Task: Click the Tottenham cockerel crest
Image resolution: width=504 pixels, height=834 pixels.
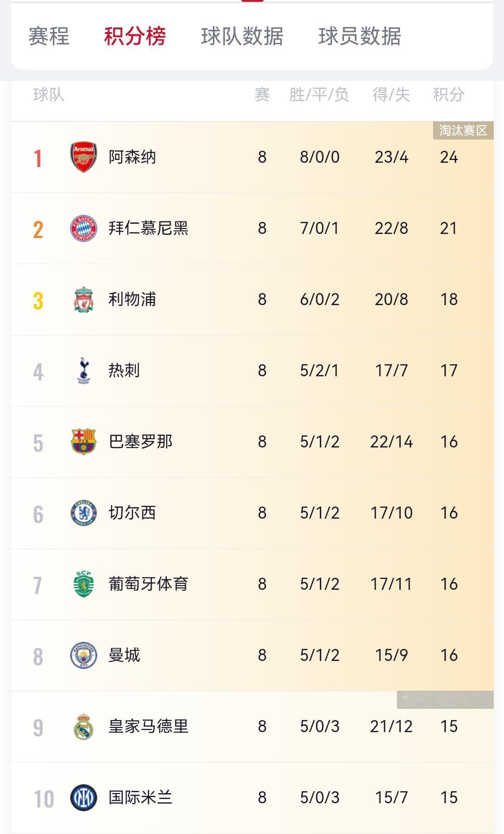Action: click(x=84, y=371)
